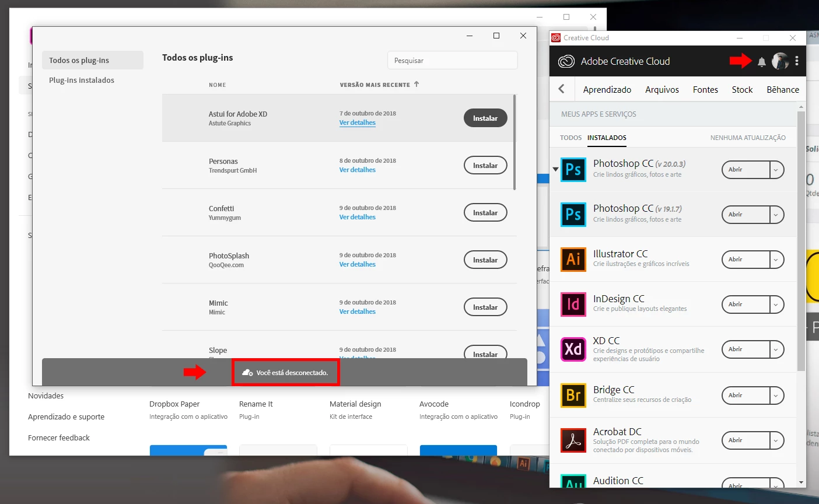Image resolution: width=819 pixels, height=504 pixels.
Task: Click the Você está desconectado status text
Action: [x=292, y=372]
